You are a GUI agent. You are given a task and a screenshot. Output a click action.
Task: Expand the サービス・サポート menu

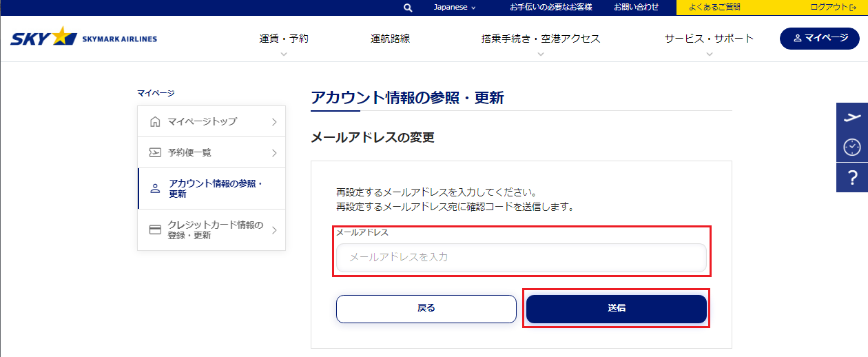(x=709, y=39)
